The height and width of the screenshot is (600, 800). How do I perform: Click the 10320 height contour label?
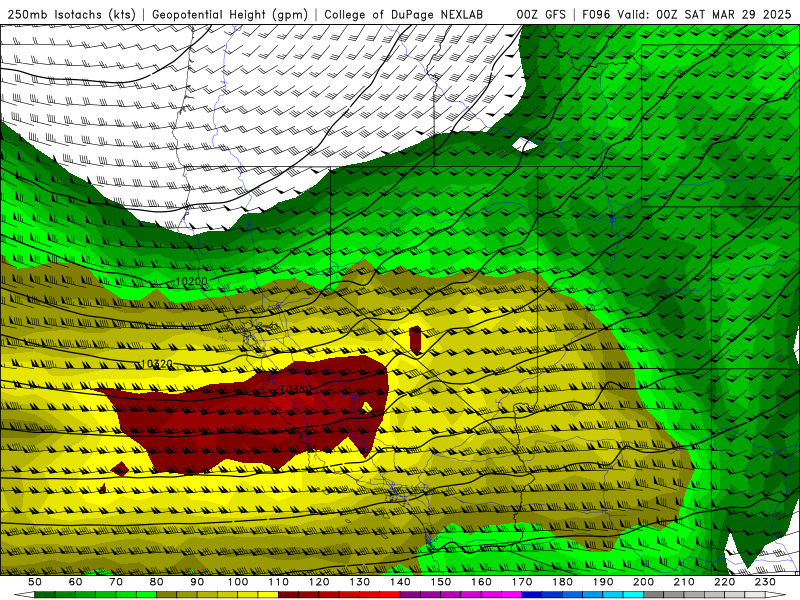coord(157,364)
